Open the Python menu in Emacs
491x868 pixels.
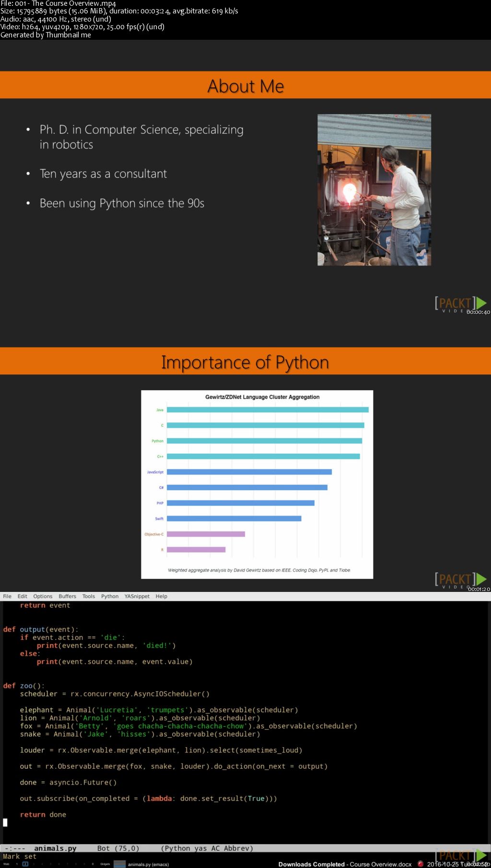[110, 596]
